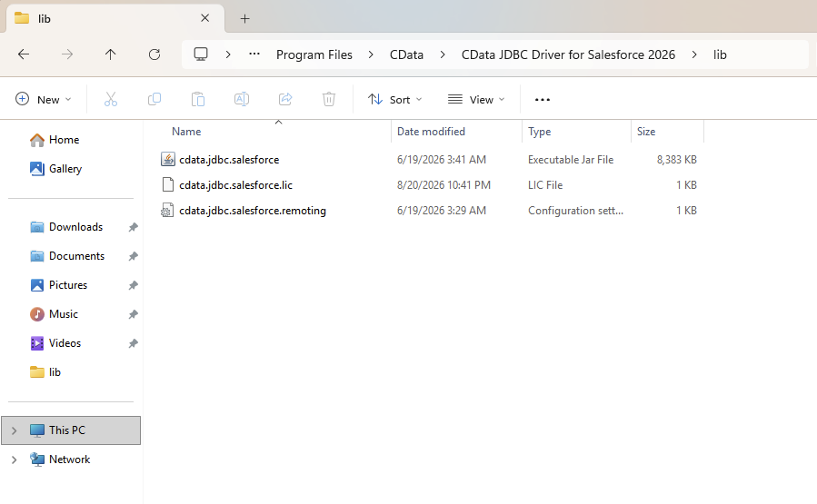Image resolution: width=817 pixels, height=504 pixels.
Task: Click the blank LIC file icon
Action: (x=167, y=185)
